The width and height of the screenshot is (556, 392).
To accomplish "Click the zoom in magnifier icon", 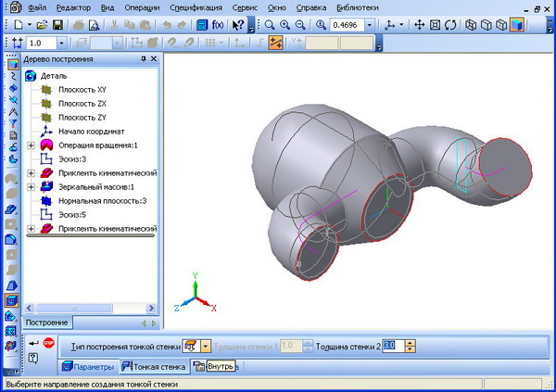I will click(x=284, y=23).
